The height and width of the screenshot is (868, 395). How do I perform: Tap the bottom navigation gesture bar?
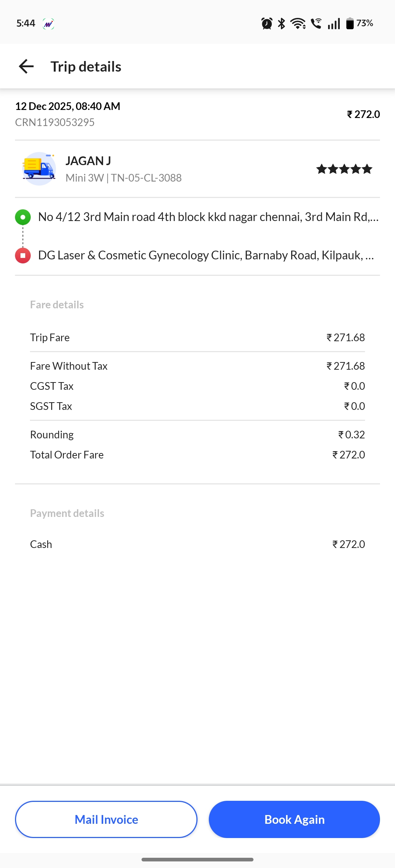coord(197,860)
